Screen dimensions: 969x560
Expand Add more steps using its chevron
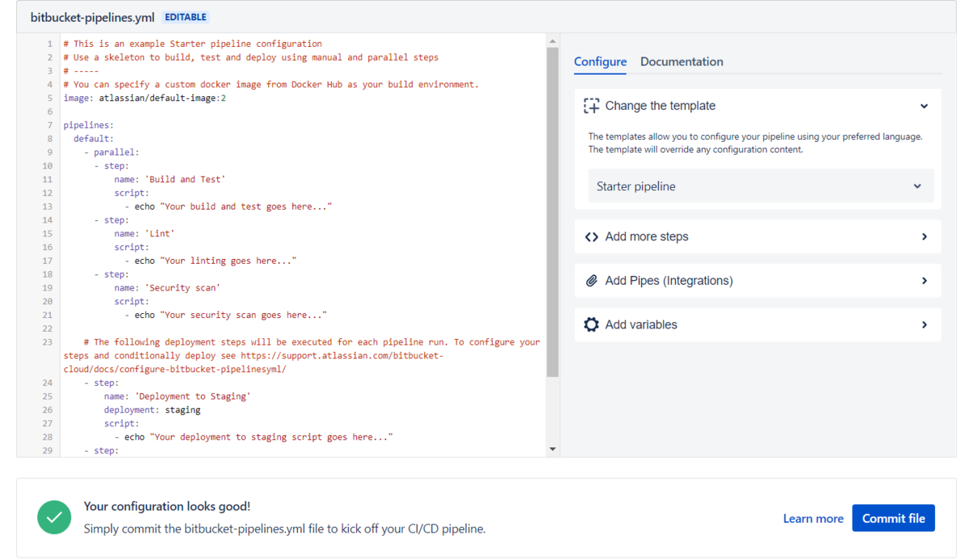tap(924, 237)
